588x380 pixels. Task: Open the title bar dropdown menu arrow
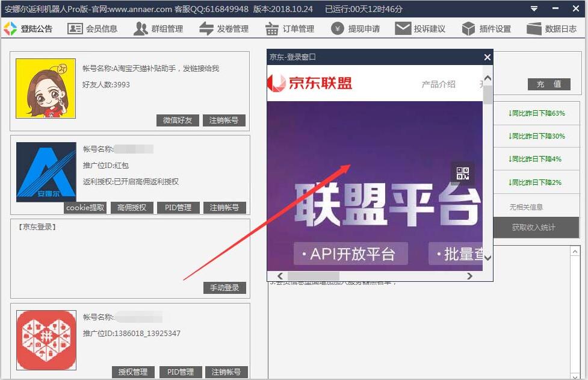[x=534, y=8]
